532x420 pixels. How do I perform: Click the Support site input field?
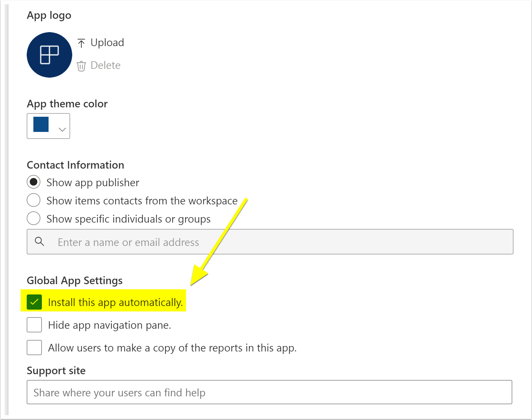tap(269, 392)
